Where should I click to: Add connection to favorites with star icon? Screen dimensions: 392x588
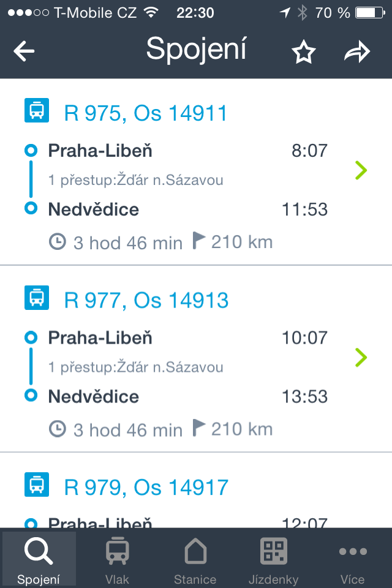[303, 53]
